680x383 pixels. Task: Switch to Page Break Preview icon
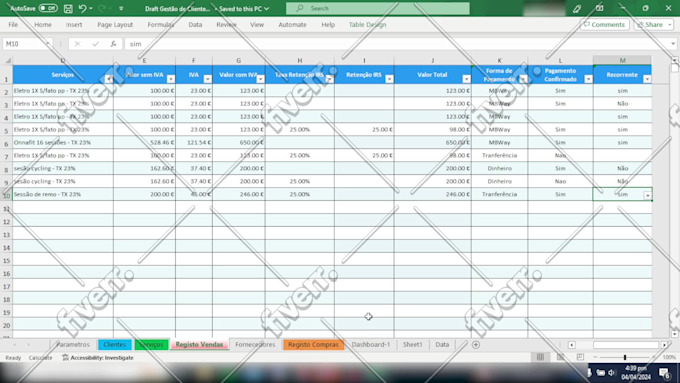[580, 357]
